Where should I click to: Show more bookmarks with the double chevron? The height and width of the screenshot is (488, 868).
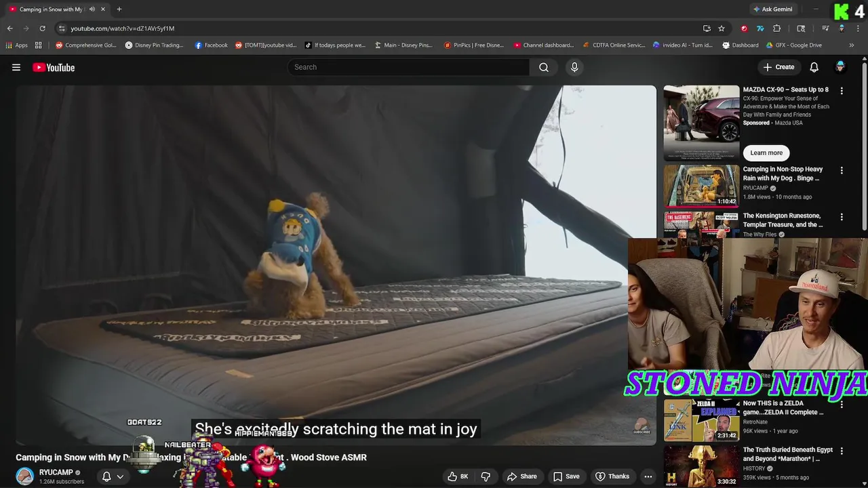852,45
